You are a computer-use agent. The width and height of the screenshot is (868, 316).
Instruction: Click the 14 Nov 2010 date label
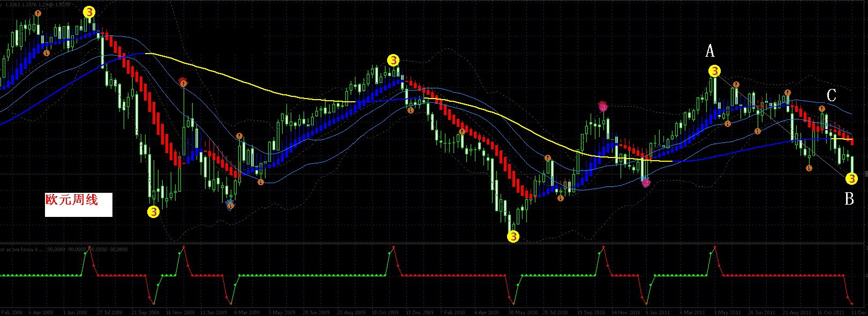[626, 312]
